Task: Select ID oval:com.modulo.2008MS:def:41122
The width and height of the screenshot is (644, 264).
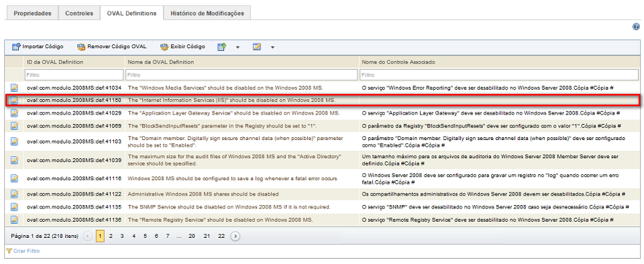Action: [74, 194]
